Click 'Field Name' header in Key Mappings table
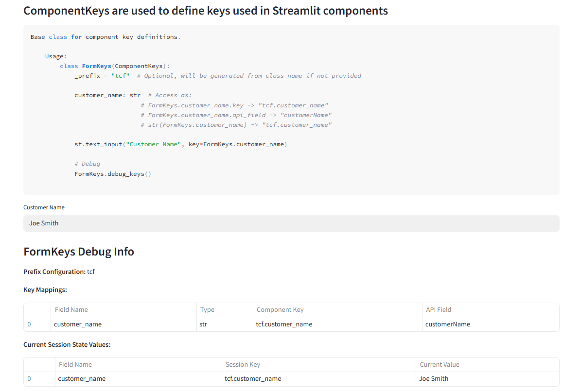Screen dimensions: 563x392 (x=123, y=309)
